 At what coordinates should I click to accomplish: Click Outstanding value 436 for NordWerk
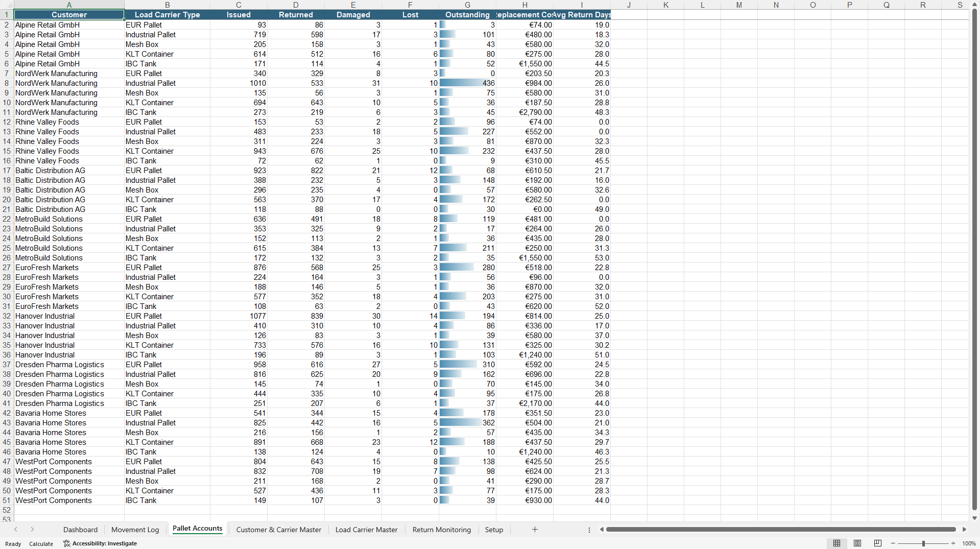[x=467, y=83]
